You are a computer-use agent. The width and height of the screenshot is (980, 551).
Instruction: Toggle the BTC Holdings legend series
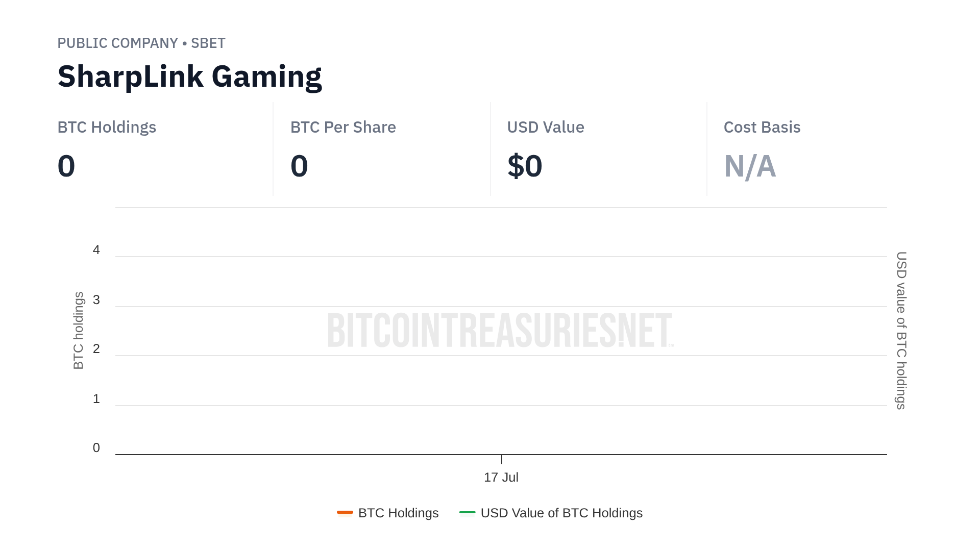398,513
